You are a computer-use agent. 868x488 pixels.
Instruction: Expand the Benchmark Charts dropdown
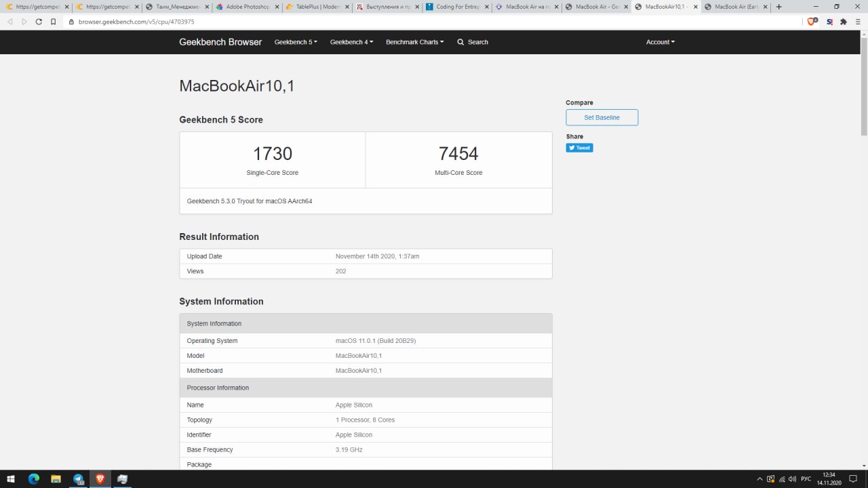tap(415, 42)
